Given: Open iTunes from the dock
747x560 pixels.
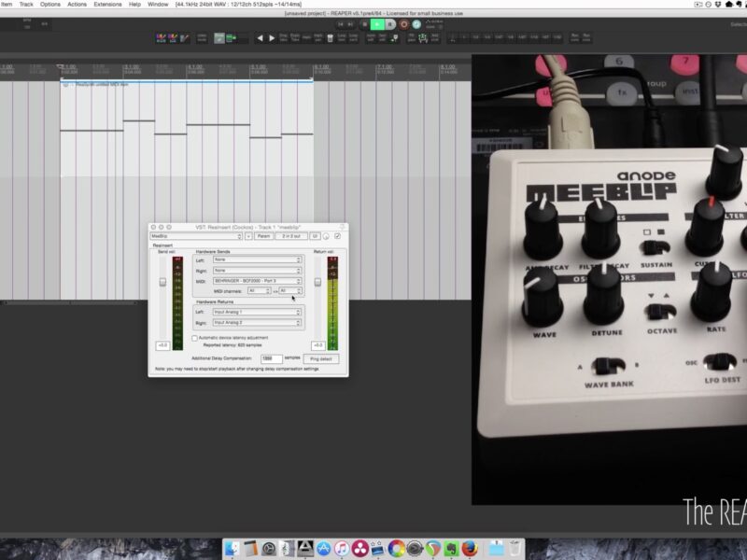Looking at the screenshot, I should point(342,547).
